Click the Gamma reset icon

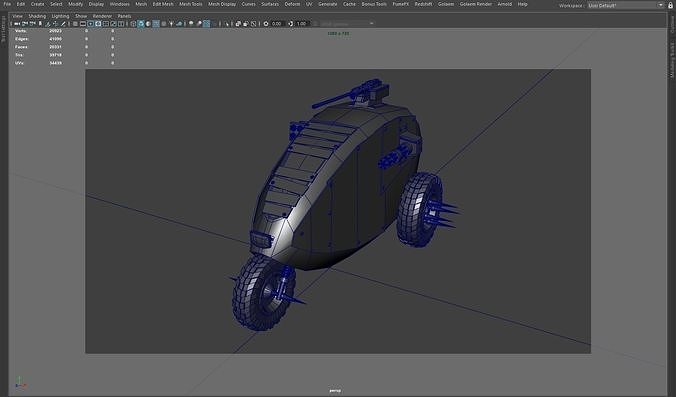point(291,24)
